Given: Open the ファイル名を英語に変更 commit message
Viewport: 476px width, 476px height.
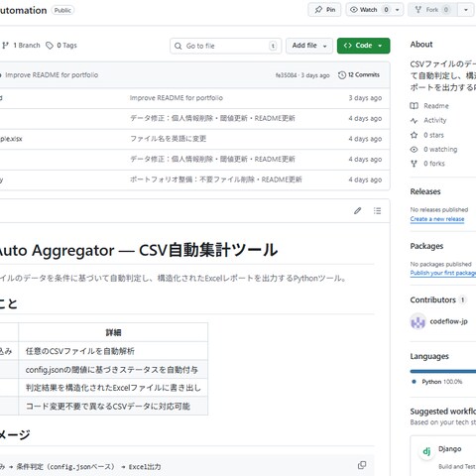Looking at the screenshot, I should (x=168, y=139).
